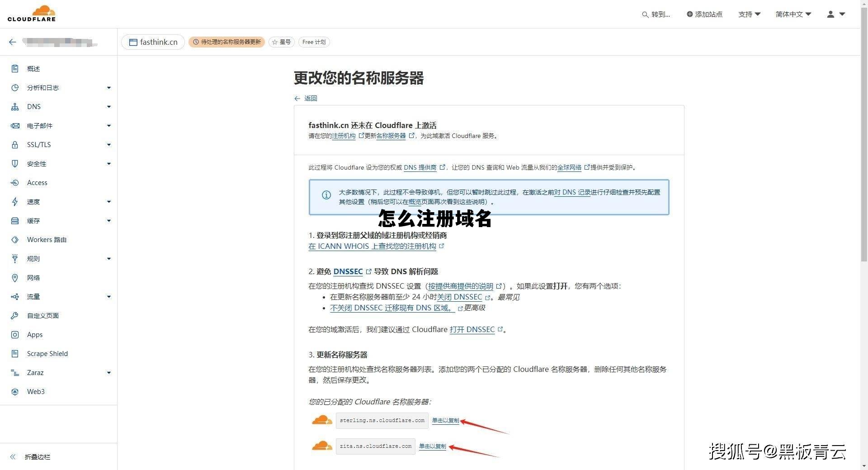Open Access menu item
The image size is (868, 470).
[37, 183]
